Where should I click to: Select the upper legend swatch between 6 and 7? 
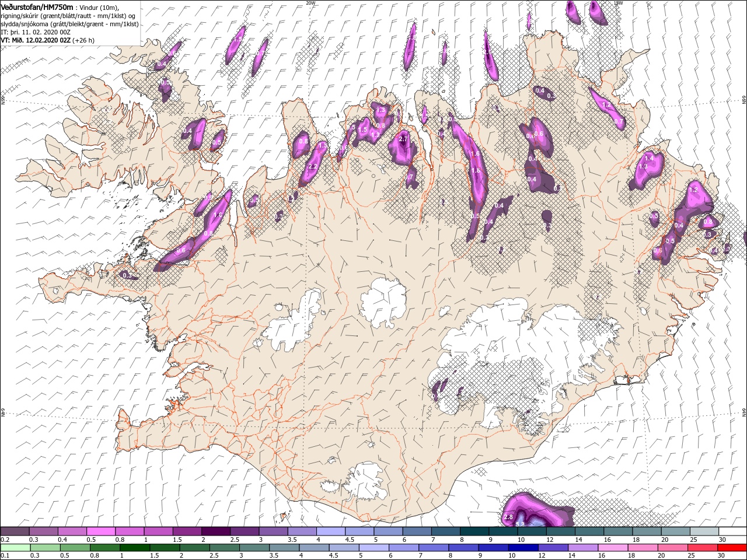click(417, 531)
